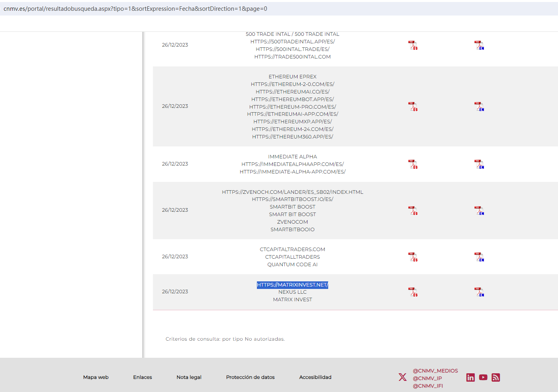Open Protección de datos link

(251, 377)
